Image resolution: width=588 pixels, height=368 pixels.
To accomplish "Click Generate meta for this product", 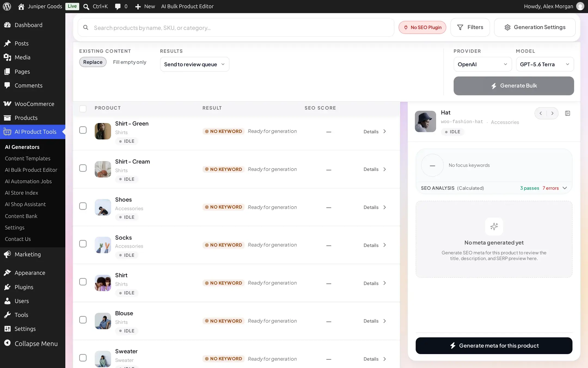I will [x=494, y=346].
